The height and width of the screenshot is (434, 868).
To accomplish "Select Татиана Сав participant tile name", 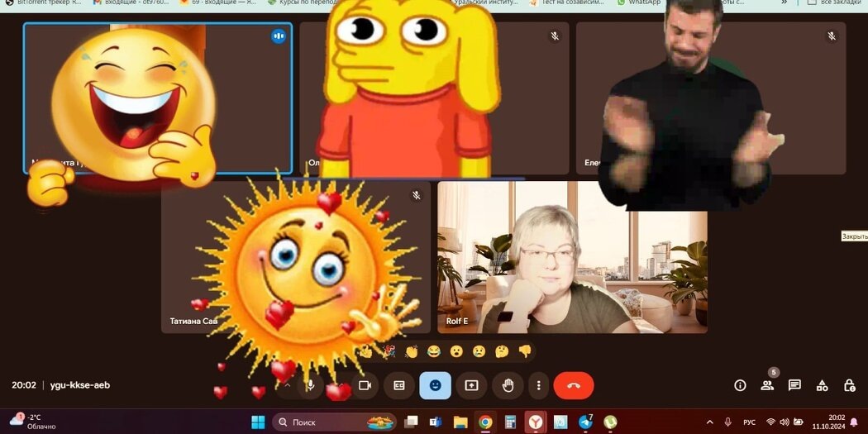I will (193, 321).
